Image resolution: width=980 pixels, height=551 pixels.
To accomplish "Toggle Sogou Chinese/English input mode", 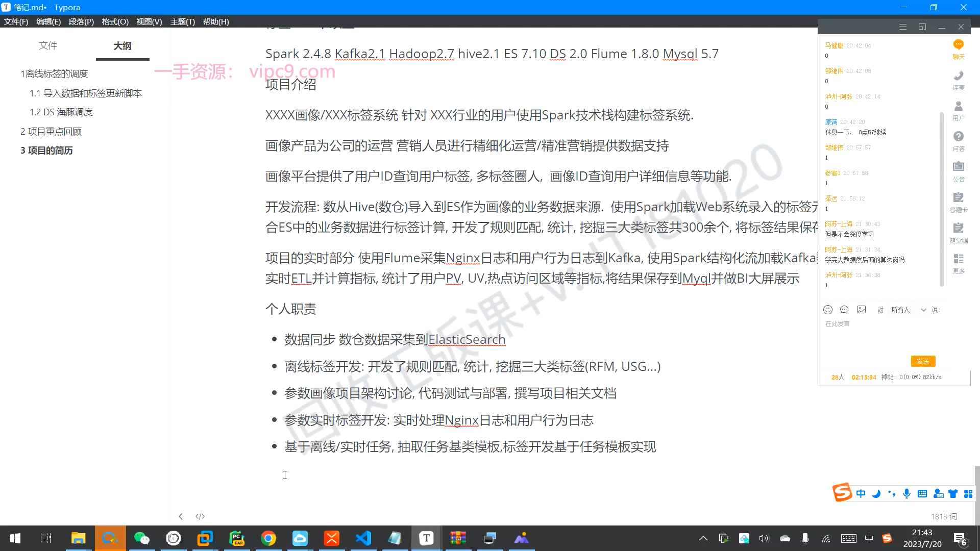I will point(861,493).
